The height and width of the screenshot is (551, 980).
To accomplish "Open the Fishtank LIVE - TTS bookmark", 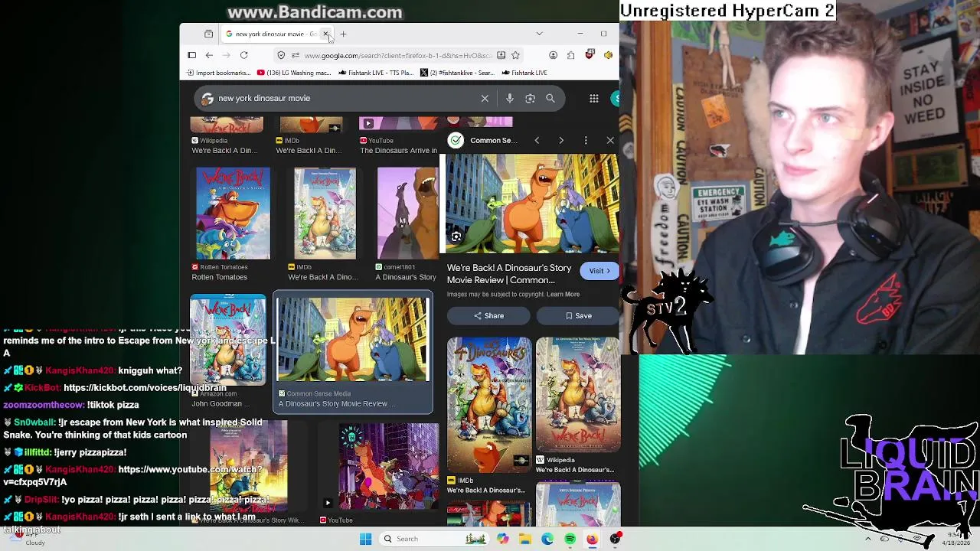I will (375, 73).
